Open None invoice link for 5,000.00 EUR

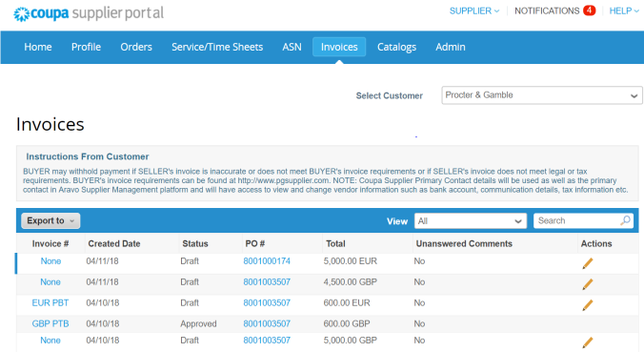(x=50, y=261)
